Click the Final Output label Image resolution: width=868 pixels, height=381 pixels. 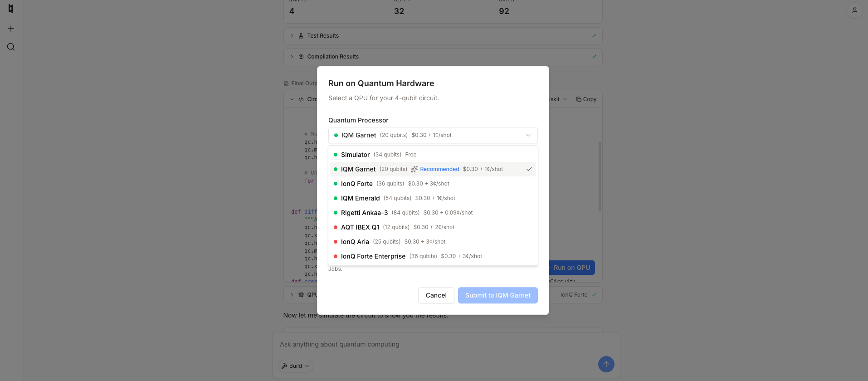[304, 83]
